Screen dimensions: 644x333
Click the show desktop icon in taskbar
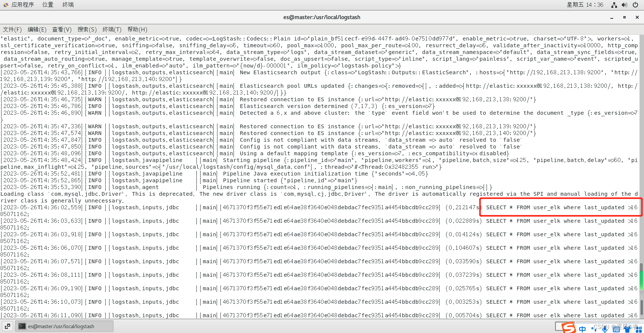click(x=7, y=326)
